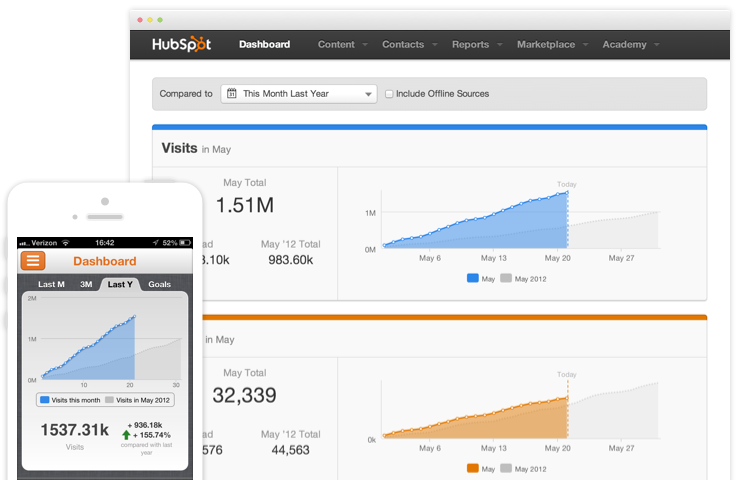Click the gray May 2012 legend swatch in Visits chart
The image size is (740, 480).
pos(506,278)
